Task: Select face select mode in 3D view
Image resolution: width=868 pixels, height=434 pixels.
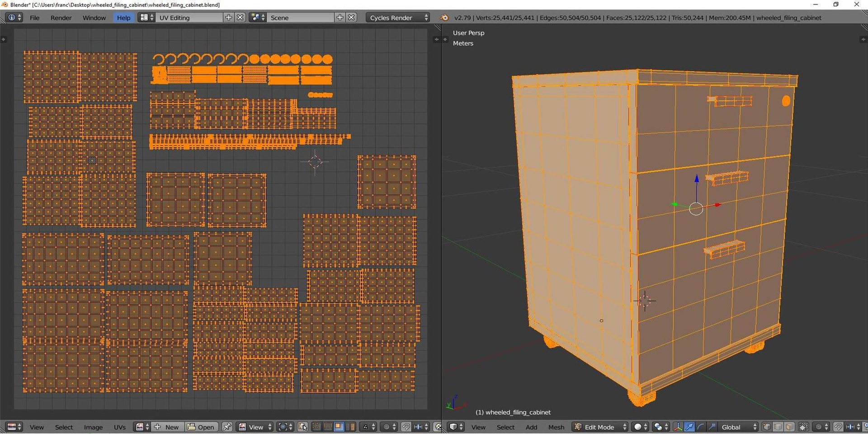Action: coord(789,427)
